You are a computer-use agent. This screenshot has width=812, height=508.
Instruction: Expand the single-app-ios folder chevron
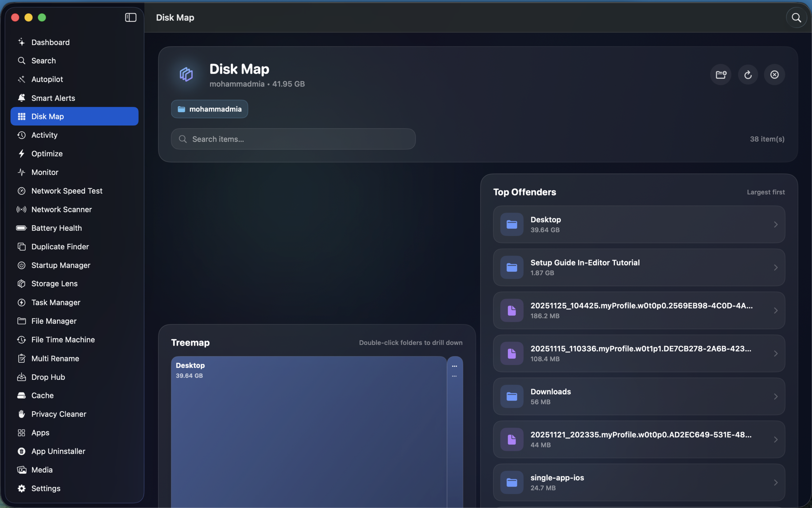(x=776, y=483)
